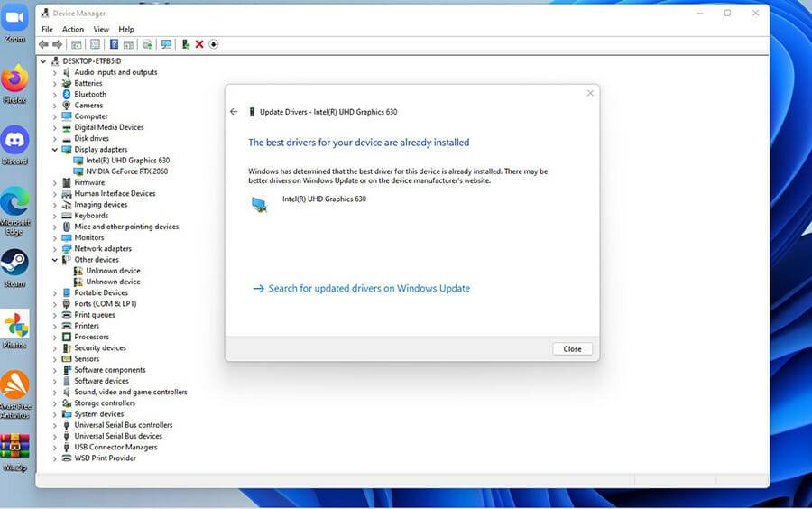Click Search for updated drivers on Windows Update

pos(368,289)
